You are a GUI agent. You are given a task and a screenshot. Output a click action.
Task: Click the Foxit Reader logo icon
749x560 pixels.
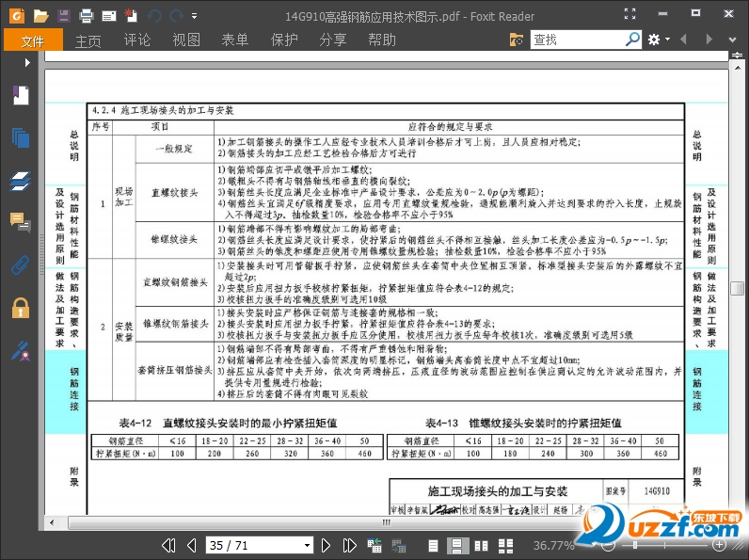(17, 16)
